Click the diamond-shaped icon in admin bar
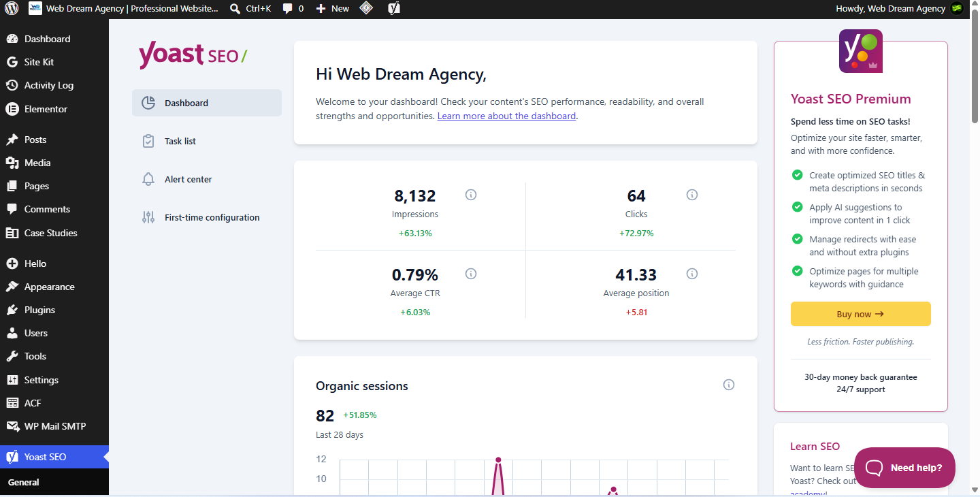 366,9
